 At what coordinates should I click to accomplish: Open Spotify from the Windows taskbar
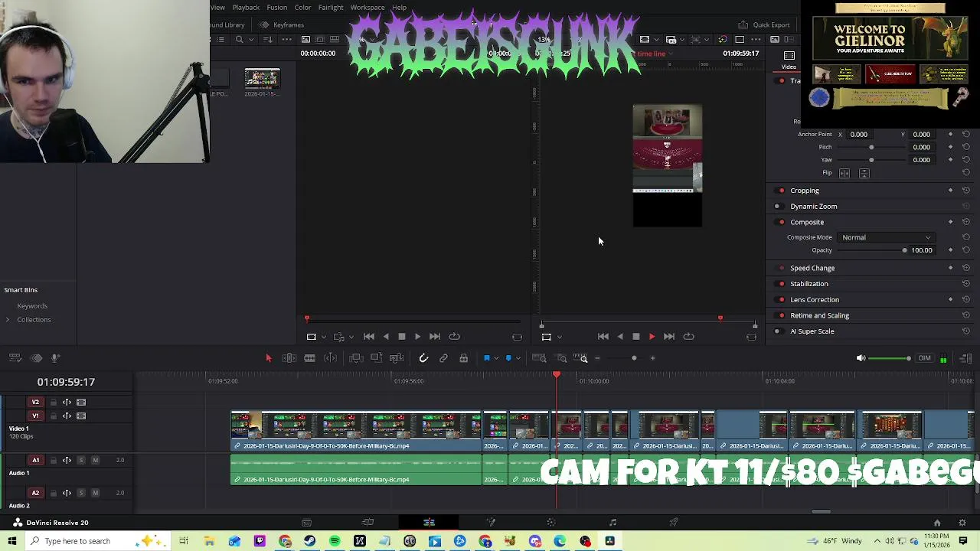click(x=335, y=542)
